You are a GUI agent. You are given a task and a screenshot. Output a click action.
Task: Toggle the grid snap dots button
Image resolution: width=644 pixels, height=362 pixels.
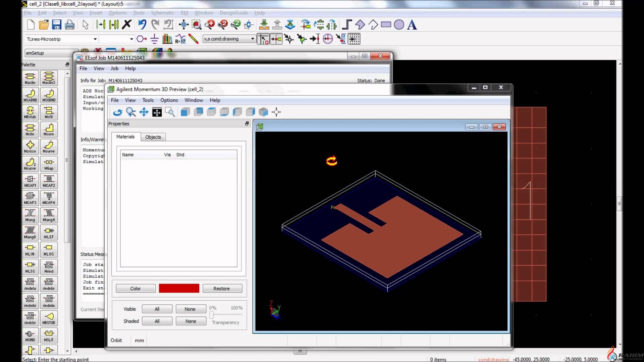coord(354,39)
